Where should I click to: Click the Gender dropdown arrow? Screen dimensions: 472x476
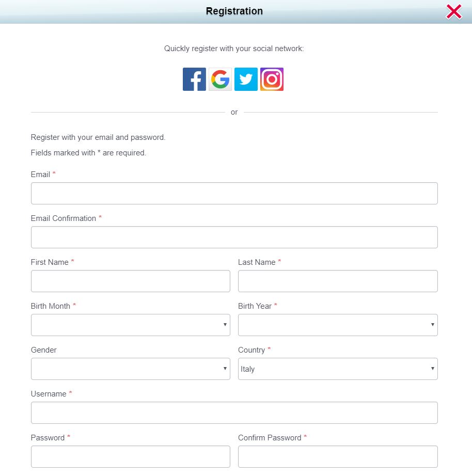(225, 369)
